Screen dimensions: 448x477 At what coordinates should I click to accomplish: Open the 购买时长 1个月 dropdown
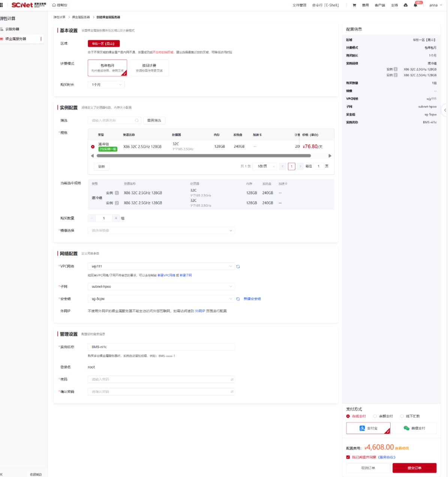(x=106, y=85)
